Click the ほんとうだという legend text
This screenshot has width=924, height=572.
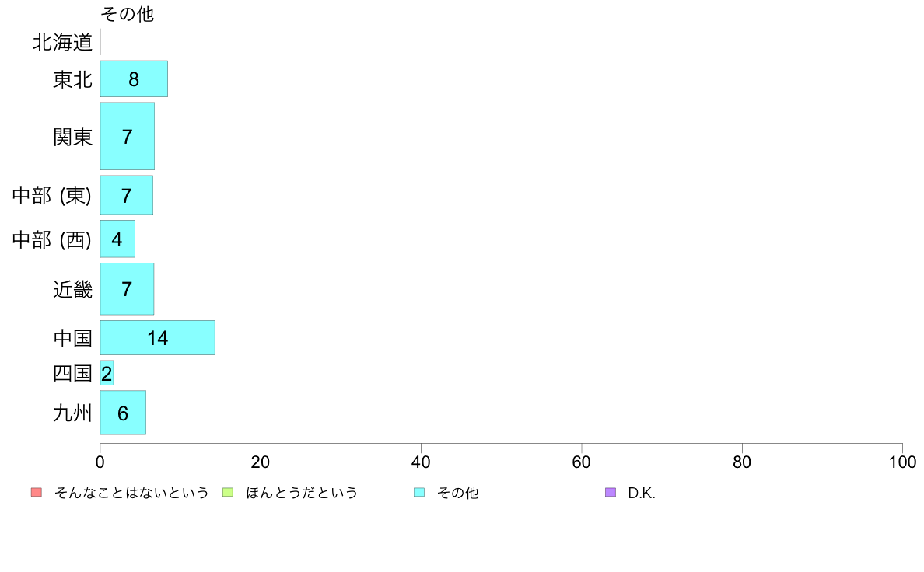302,493
